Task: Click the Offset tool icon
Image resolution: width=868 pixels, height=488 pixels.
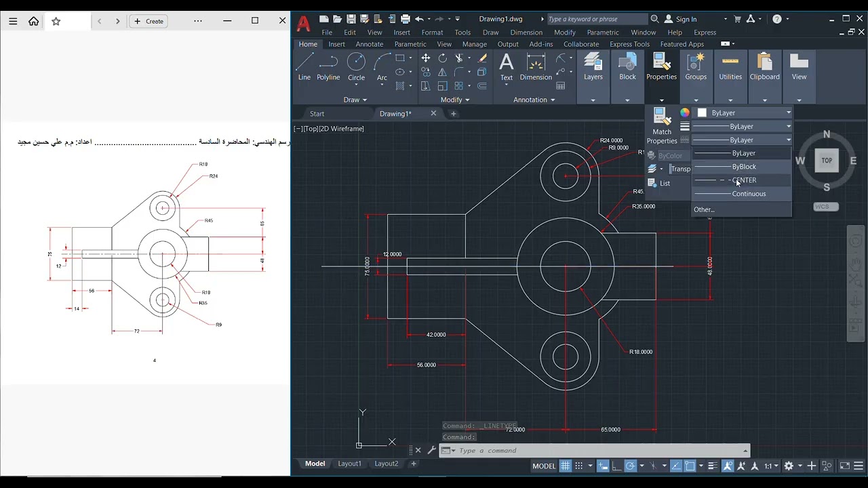Action: (482, 86)
